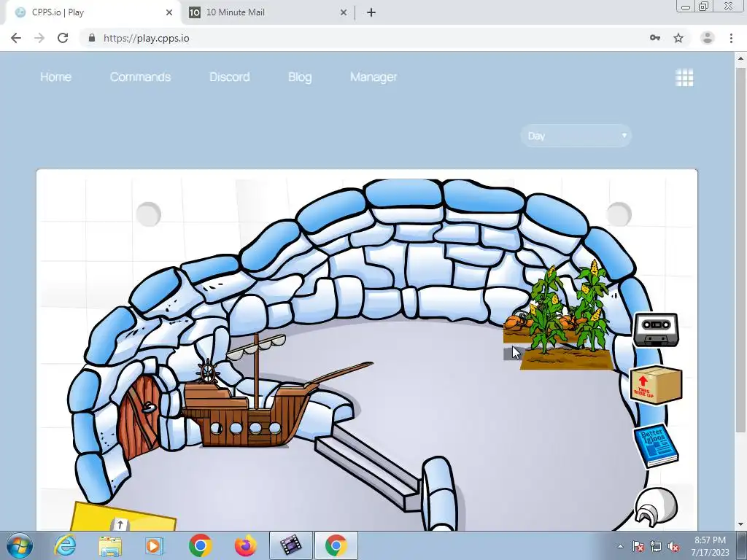Screen dimensions: 747x560
Task: Open a new browser tab
Action: [x=371, y=12]
